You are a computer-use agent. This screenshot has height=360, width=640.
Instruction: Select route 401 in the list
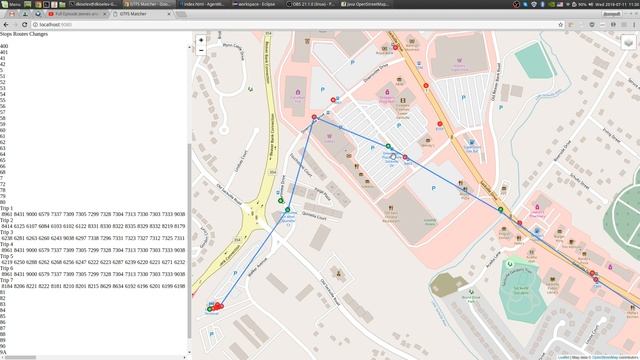point(4,52)
